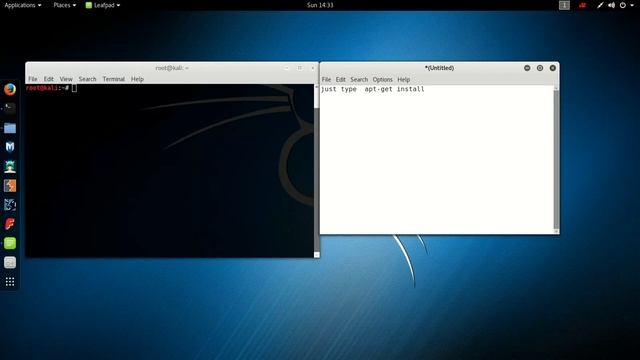Image resolution: width=640 pixels, height=360 pixels.
Task: Open the Places menu
Action: tap(64, 5)
